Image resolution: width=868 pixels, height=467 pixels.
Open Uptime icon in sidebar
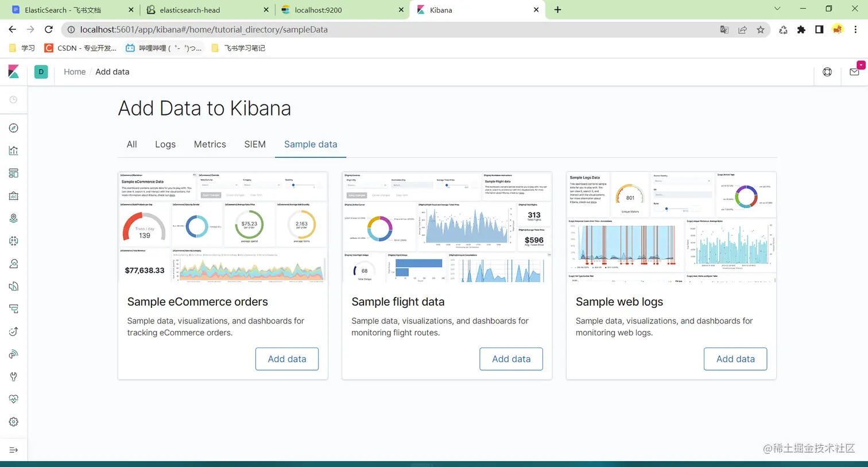coord(14,331)
